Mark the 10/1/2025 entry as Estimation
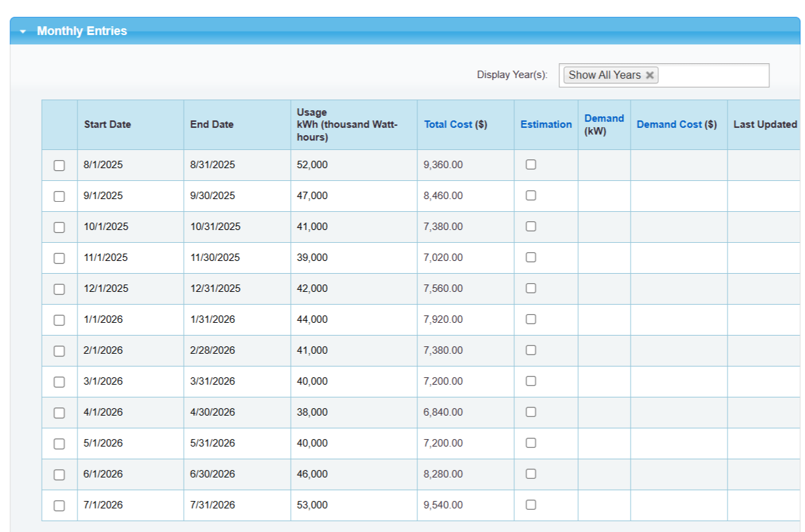The image size is (805, 532). pyautogui.click(x=531, y=226)
